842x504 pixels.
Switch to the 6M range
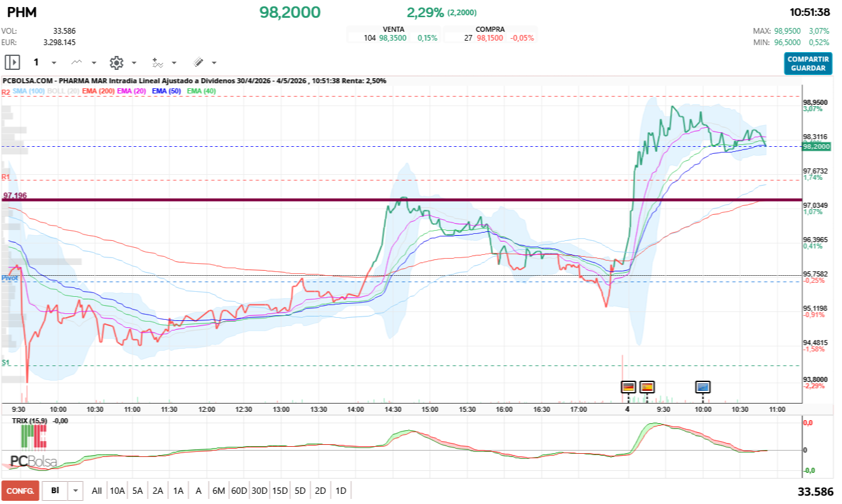coord(219,491)
